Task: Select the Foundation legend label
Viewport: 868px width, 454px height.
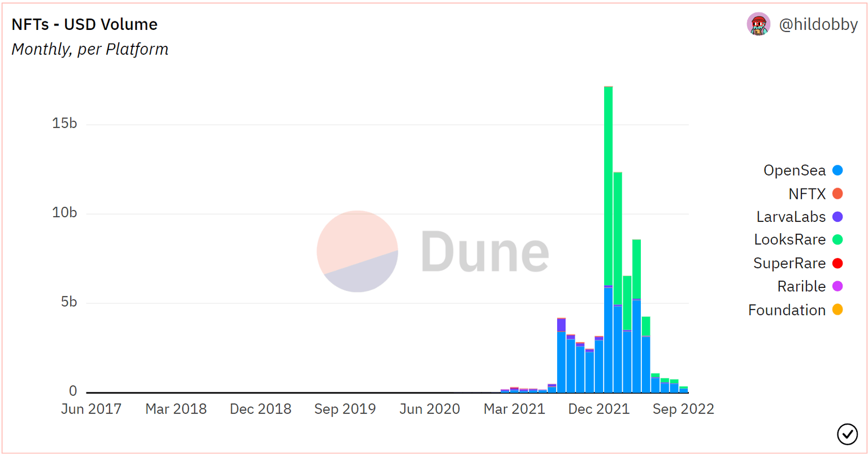Action: (x=787, y=310)
